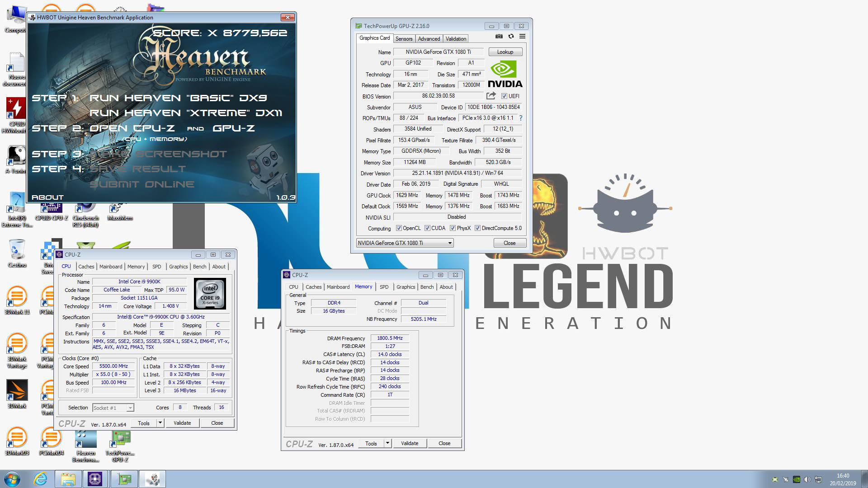Viewport: 868px width, 488px height.
Task: Click the NVIDIA logo in GPU-Z
Action: point(505,75)
